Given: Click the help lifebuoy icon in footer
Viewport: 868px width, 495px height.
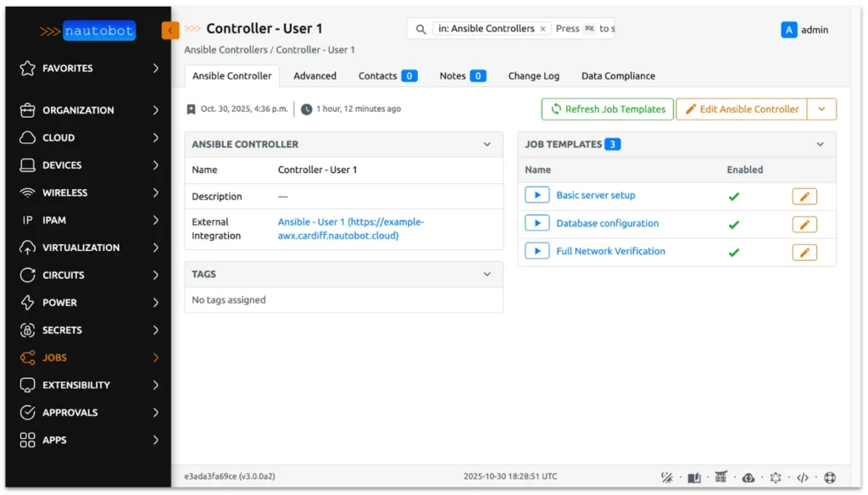Looking at the screenshot, I should (830, 477).
